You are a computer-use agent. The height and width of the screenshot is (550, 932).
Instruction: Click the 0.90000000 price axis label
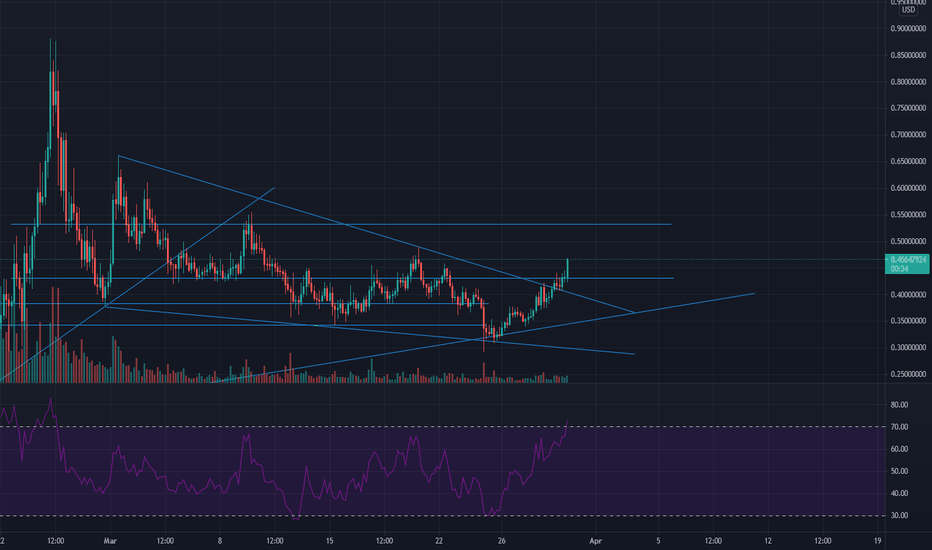coord(908,29)
